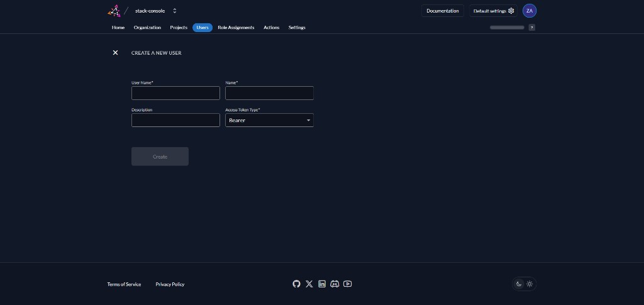This screenshot has height=305, width=644.
Task: Open the Documentation page
Action: pyautogui.click(x=442, y=11)
